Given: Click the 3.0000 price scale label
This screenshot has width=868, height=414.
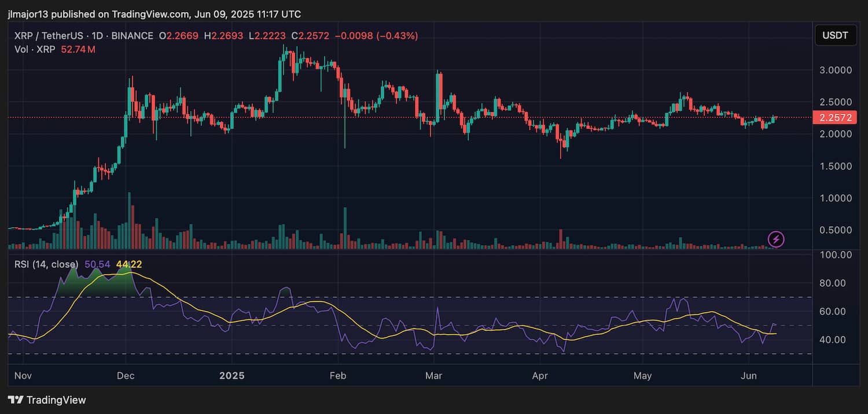Looking at the screenshot, I should click(834, 70).
